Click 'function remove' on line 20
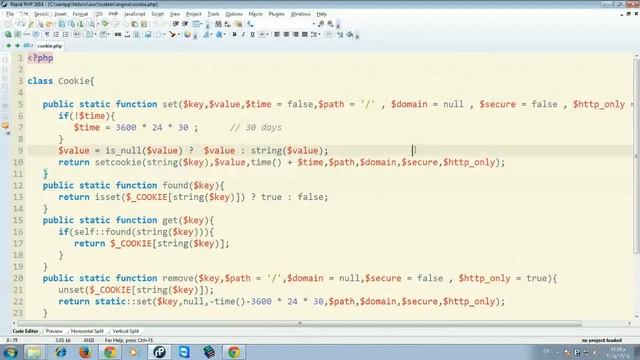The image size is (640, 360). click(x=154, y=278)
